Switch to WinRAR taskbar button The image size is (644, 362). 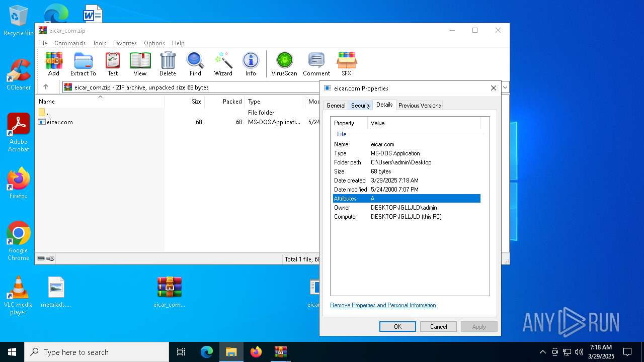pos(281,352)
